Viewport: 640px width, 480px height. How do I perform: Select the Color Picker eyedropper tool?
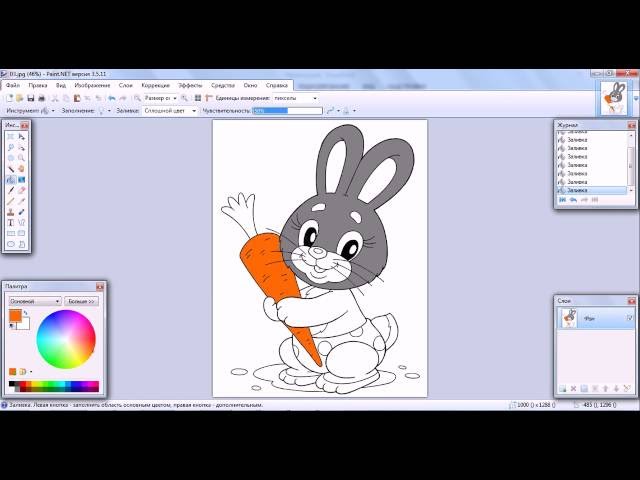point(21,201)
